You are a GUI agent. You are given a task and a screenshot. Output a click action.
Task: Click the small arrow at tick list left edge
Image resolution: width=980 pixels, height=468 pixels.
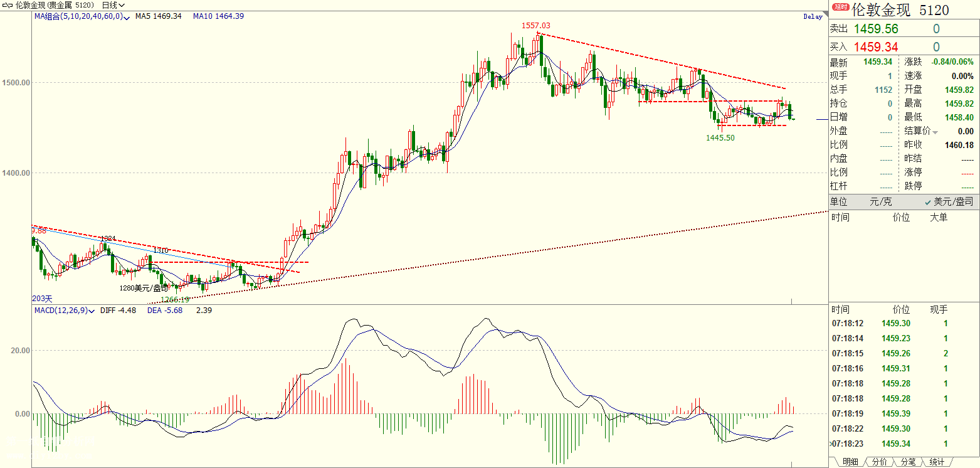tap(831, 444)
